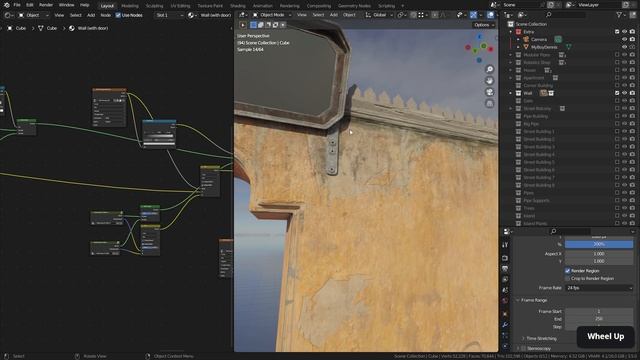Switch to the Modeling workspace tab
Viewport: 640px width, 360px height.
point(130,6)
